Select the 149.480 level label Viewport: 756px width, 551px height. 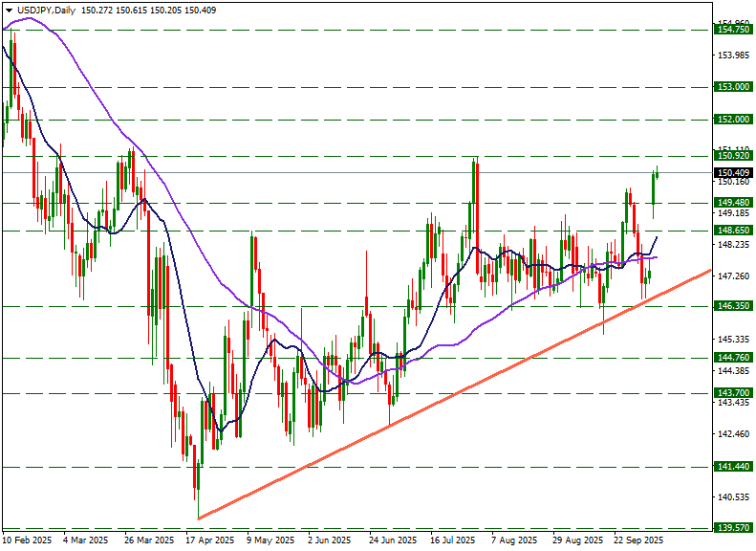[x=731, y=203]
